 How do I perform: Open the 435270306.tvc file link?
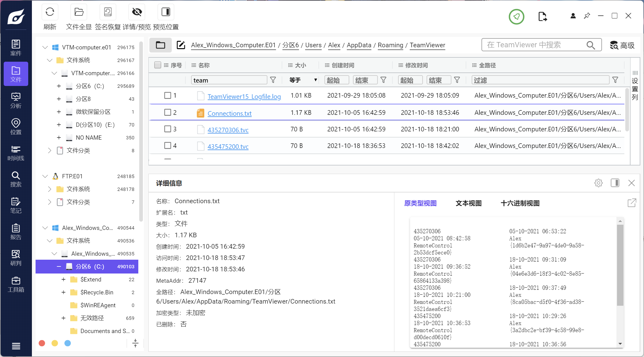[x=228, y=130]
